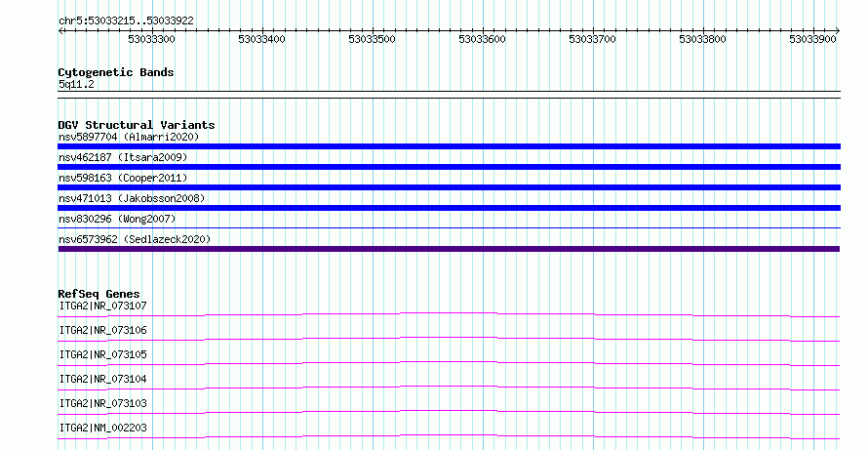Click ruler position 53033400
The height and width of the screenshot is (450, 868).
click(261, 39)
